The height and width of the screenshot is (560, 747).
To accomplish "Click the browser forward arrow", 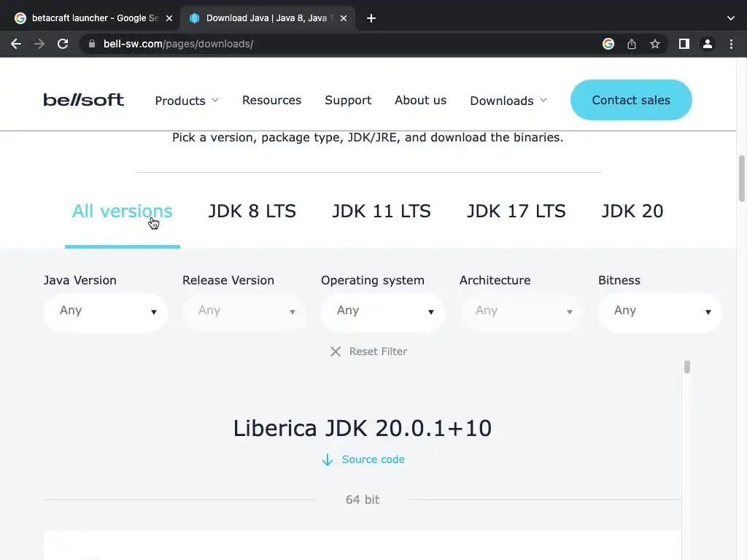I will (39, 44).
